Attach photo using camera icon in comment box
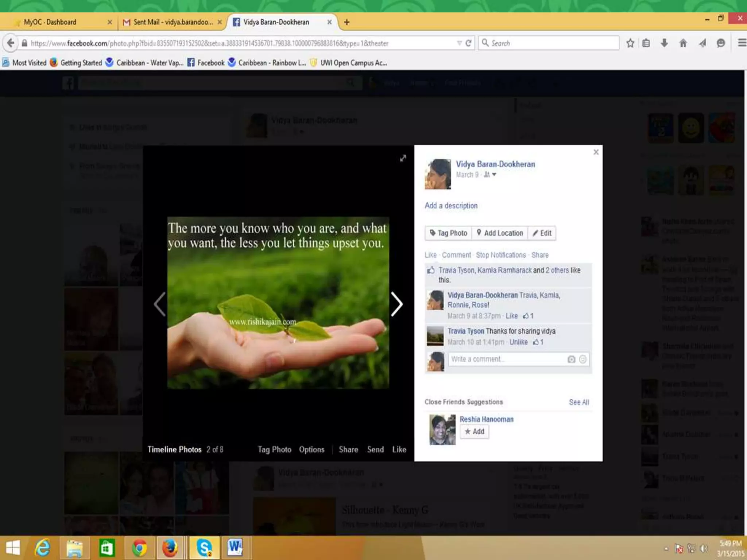 (571, 359)
